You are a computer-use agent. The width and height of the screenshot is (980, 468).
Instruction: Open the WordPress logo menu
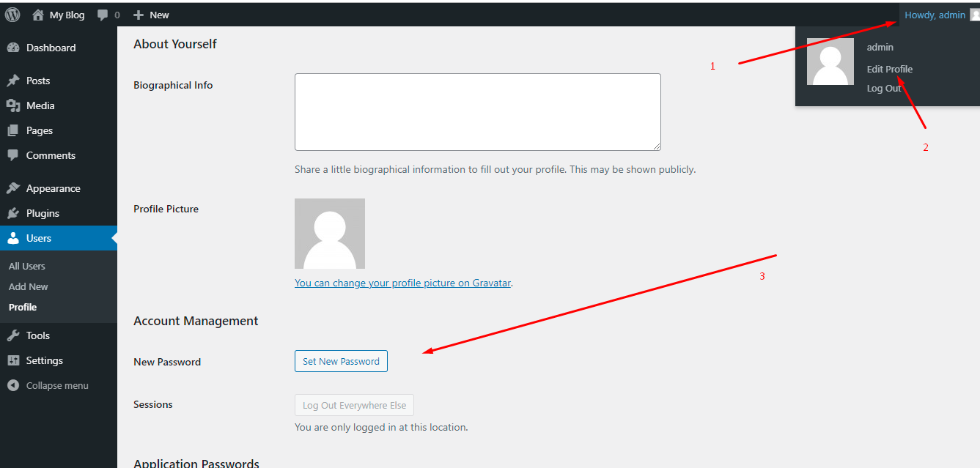click(12, 14)
